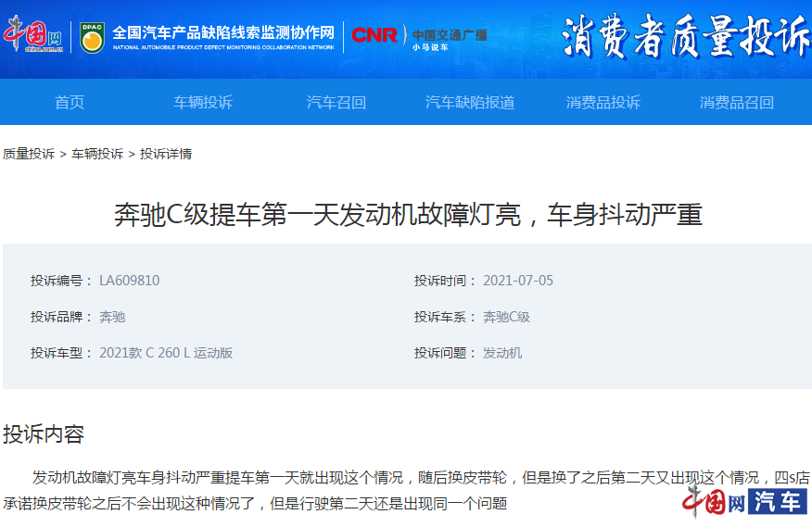Select 汽车缺陷报道 navigation item
812x527 pixels.
(470, 102)
